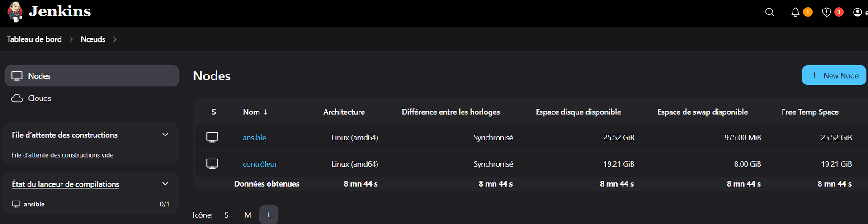
Task: Select Clouds in the sidebar
Action: pyautogui.click(x=92, y=98)
